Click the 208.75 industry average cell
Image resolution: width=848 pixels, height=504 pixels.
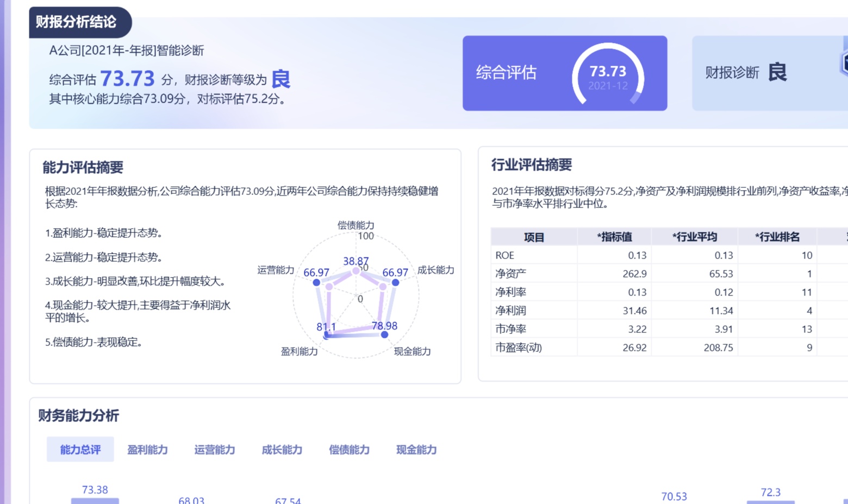718,348
